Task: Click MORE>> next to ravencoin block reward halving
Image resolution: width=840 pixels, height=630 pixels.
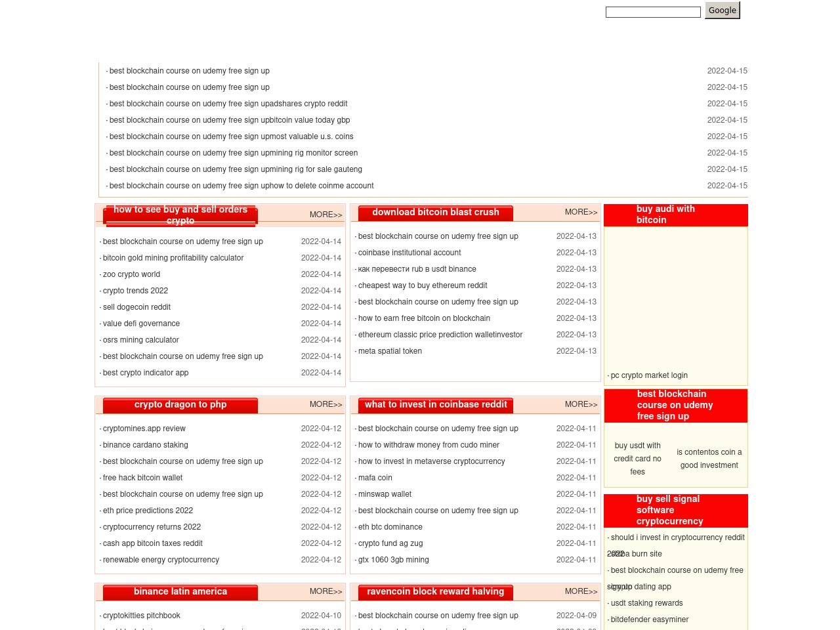Action: click(581, 591)
